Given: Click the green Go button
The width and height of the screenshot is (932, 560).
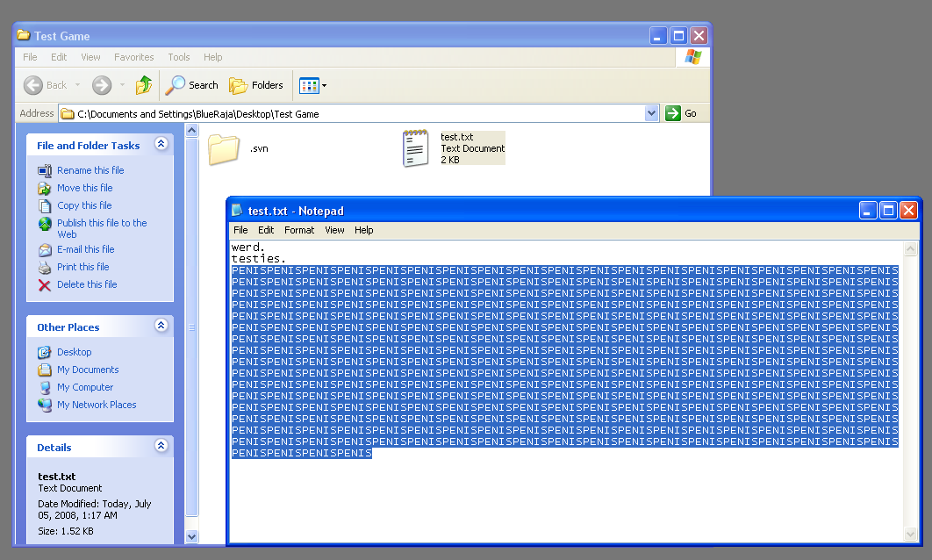Looking at the screenshot, I should 681,113.
